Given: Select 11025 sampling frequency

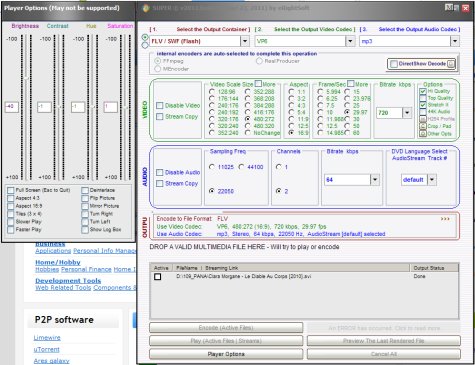Looking at the screenshot, I should [212, 167].
